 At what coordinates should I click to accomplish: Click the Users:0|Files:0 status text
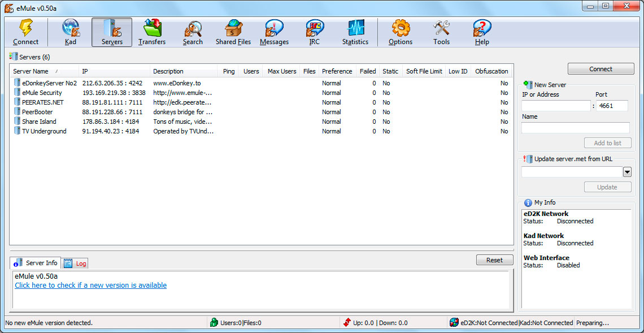(241, 323)
